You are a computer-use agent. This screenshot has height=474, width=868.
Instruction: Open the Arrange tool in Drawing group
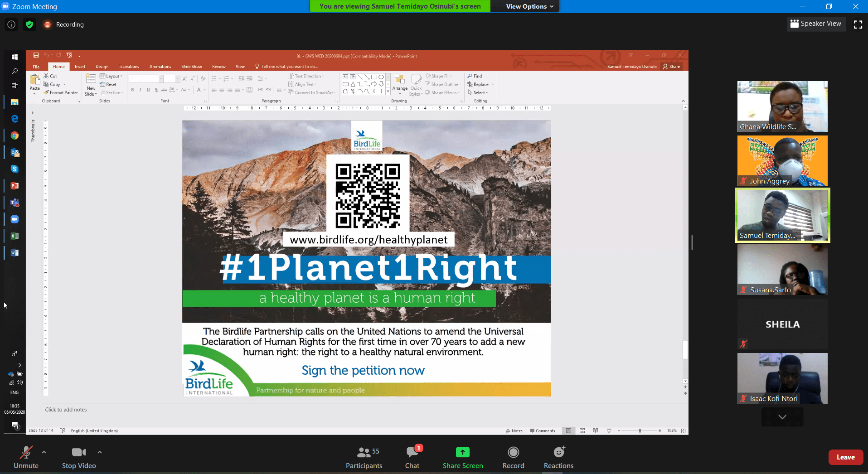[400, 84]
